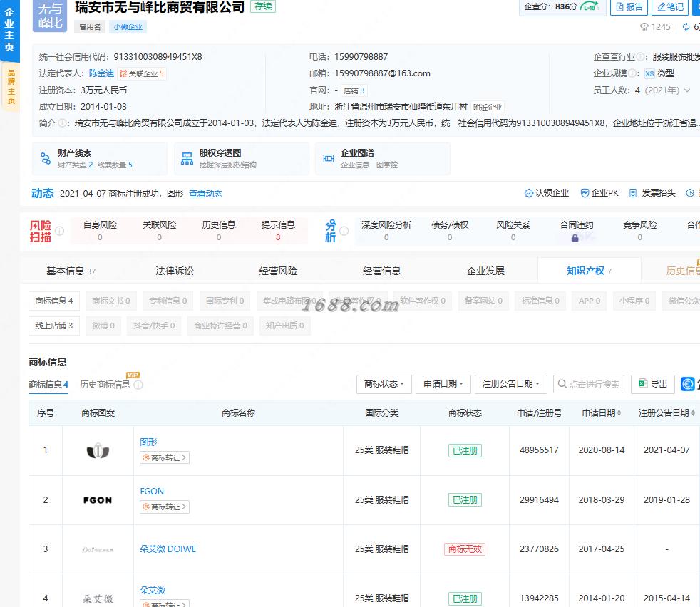Switch to the 基本信息 tab

pos(71,271)
